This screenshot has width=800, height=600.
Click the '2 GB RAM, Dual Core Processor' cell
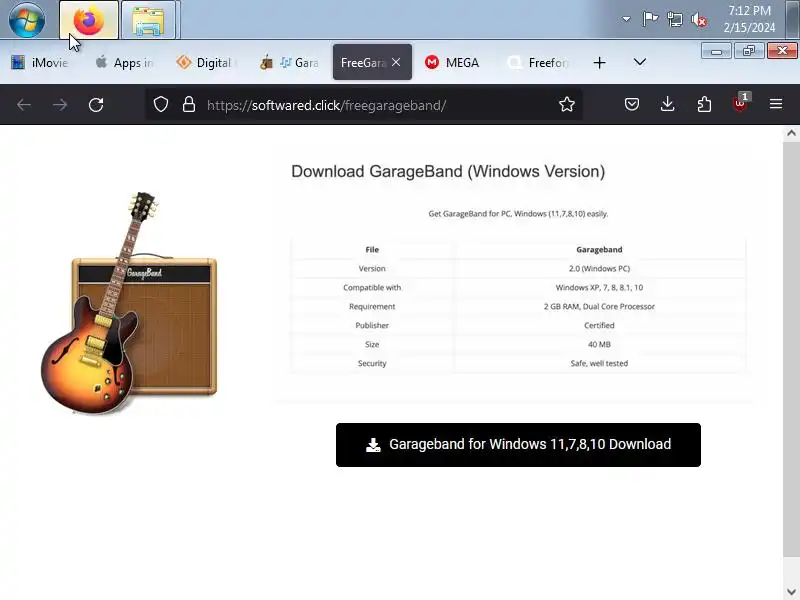click(599, 306)
